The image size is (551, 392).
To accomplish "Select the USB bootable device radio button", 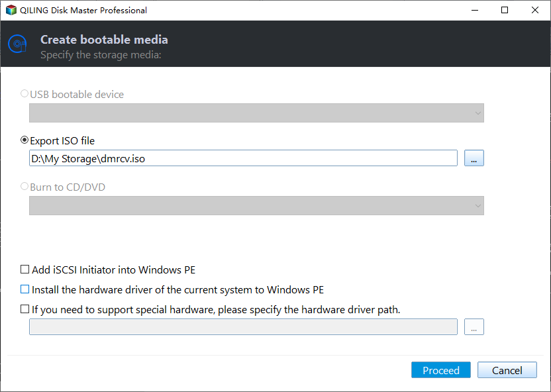I will point(25,94).
